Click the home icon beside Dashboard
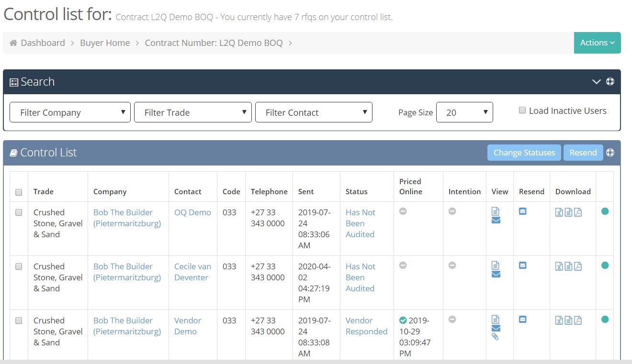632x364 pixels. [x=13, y=43]
